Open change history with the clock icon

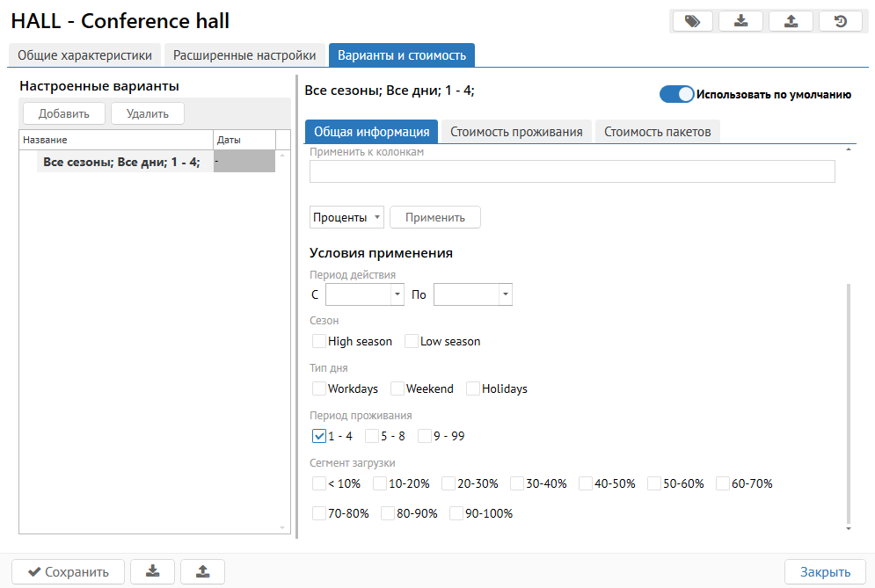(x=840, y=22)
